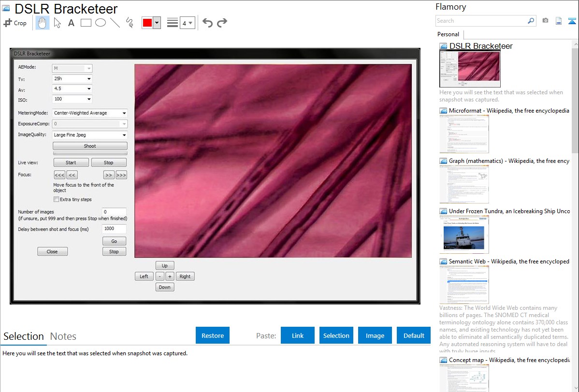Switch to the Selection tab
Viewport: 579px width, 392px height.
(24, 336)
